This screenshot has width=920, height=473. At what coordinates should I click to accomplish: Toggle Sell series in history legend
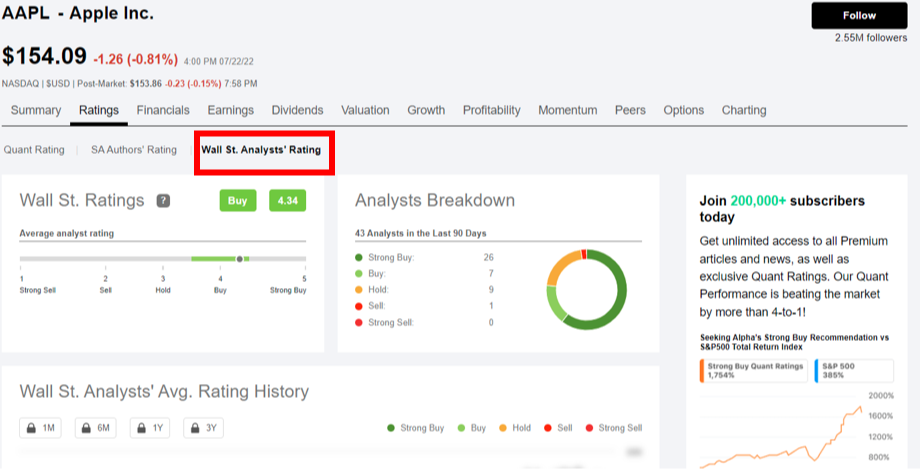pyautogui.click(x=558, y=428)
